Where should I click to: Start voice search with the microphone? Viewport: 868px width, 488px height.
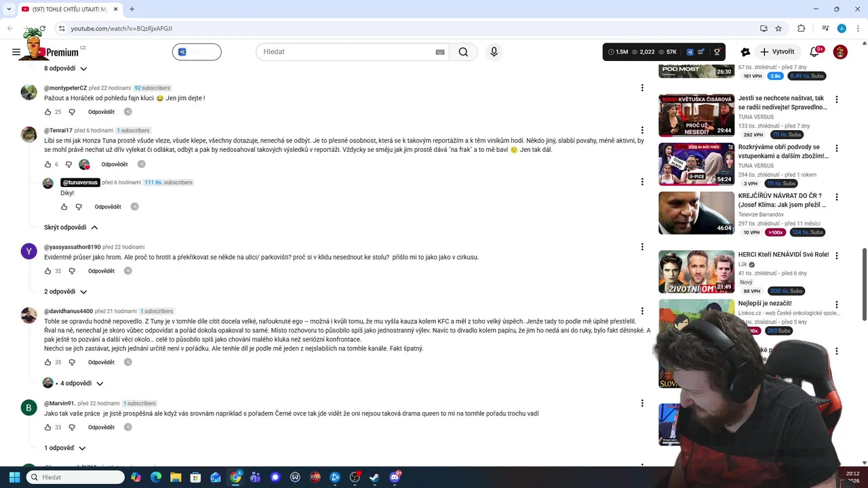(494, 52)
